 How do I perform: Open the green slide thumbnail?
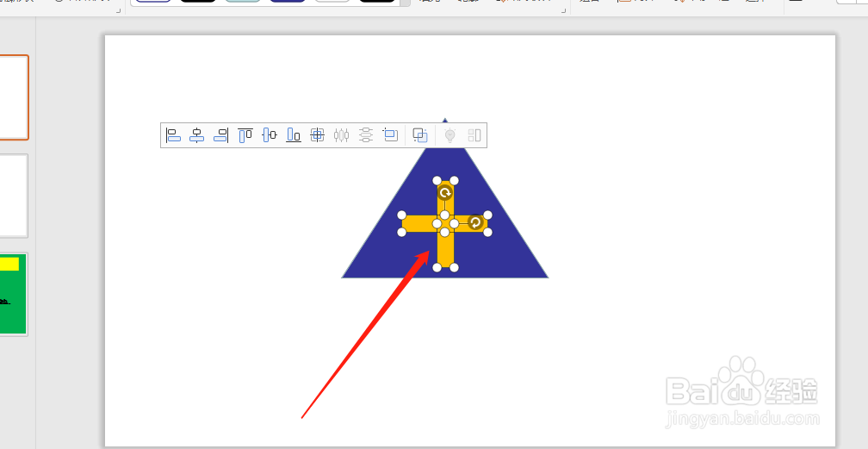pyautogui.click(x=13, y=295)
